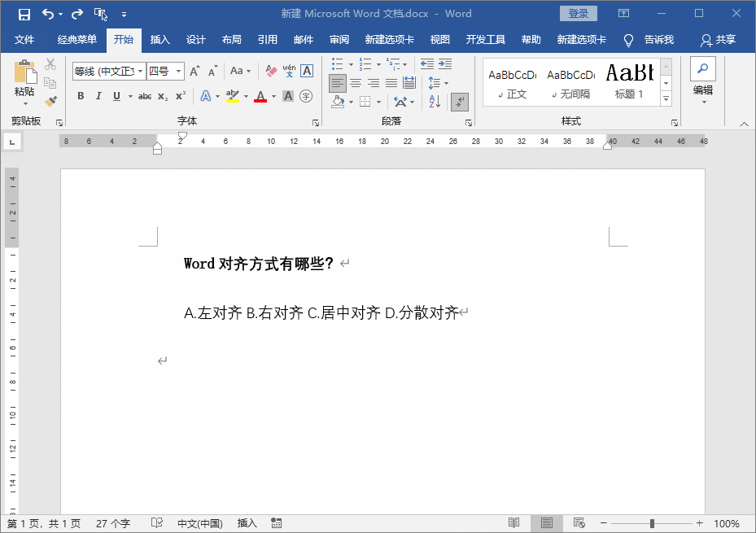Viewport: 756px width, 533px height.
Task: Increase indent of the paragraph
Action: click(445, 63)
